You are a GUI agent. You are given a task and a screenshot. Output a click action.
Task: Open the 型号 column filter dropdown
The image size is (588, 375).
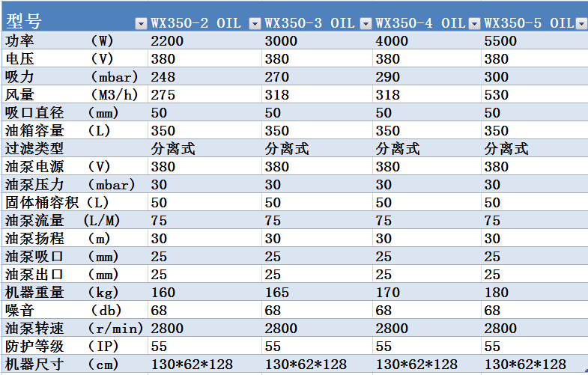(141, 23)
